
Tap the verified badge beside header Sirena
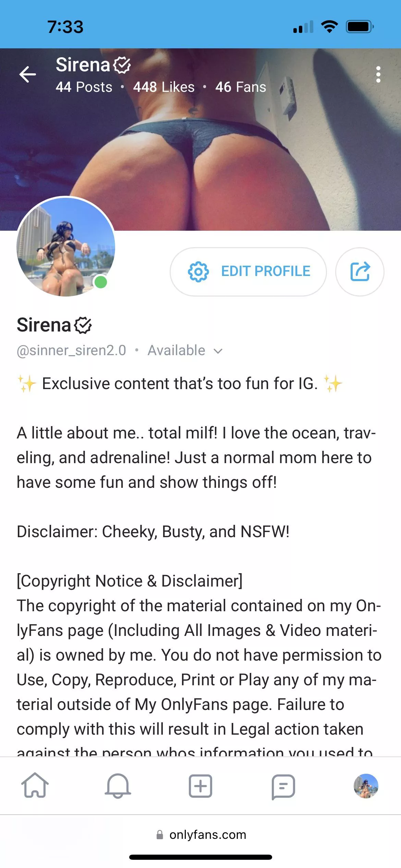pyautogui.click(x=122, y=65)
